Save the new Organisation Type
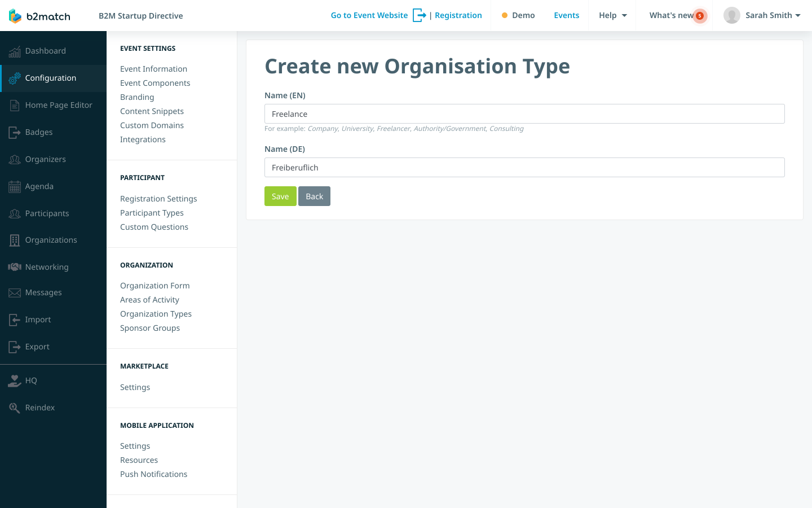Image resolution: width=812 pixels, height=508 pixels. pyautogui.click(x=280, y=196)
